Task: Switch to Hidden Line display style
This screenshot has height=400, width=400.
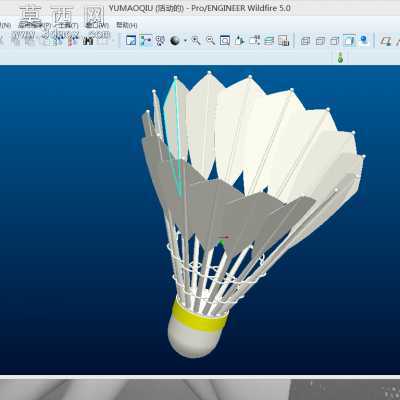Action: [320, 41]
